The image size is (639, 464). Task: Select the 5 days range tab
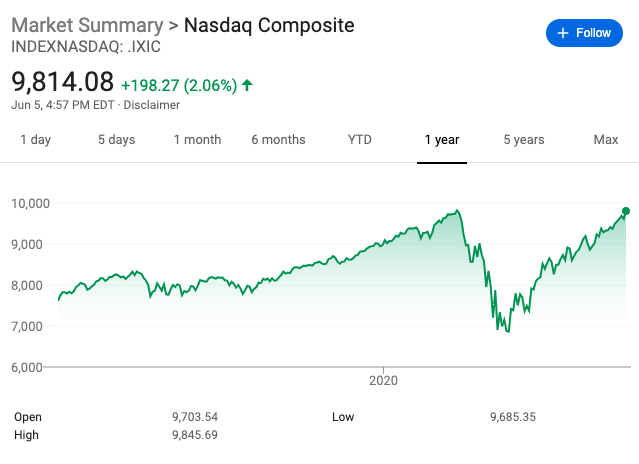click(116, 140)
